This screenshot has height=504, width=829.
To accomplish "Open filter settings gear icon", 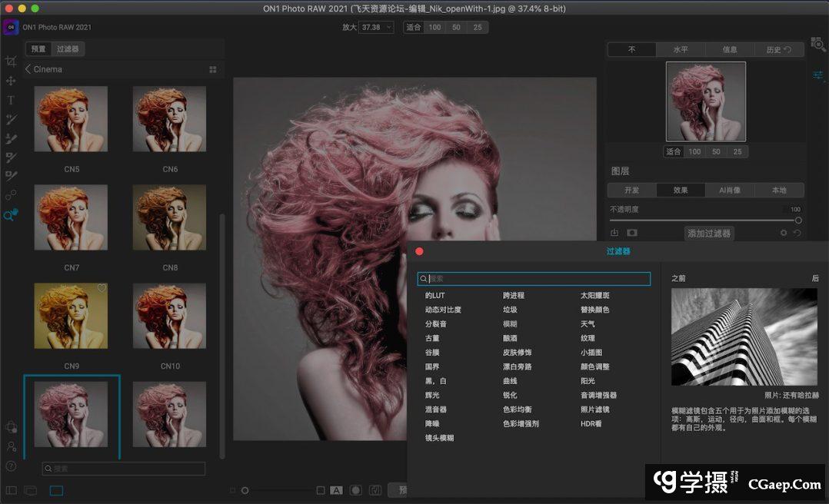I will coord(784,233).
